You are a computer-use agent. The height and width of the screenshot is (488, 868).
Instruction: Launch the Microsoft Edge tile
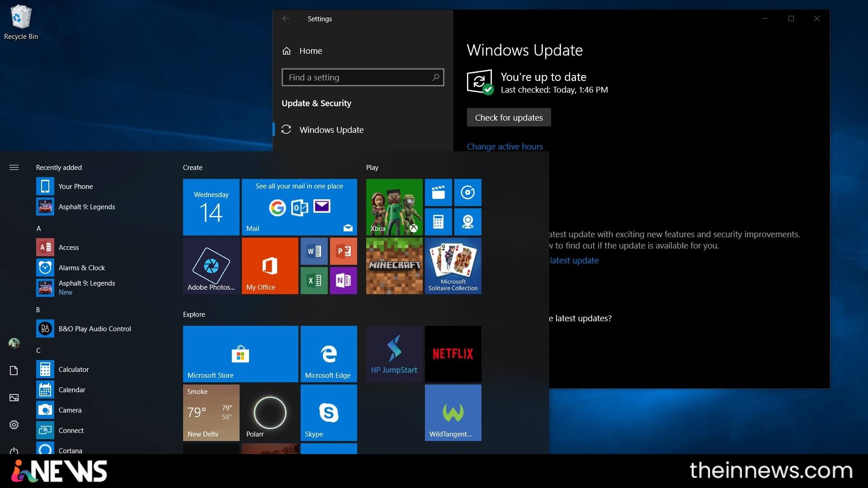tap(329, 354)
